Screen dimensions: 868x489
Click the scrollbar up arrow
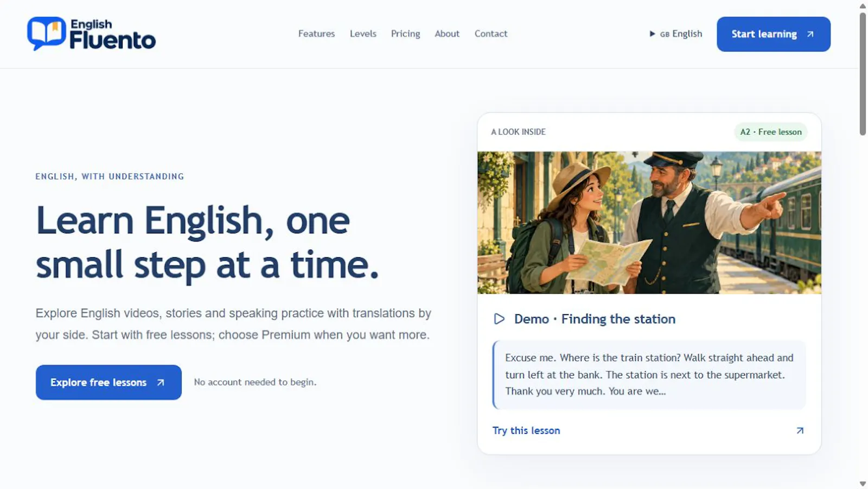(x=863, y=5)
